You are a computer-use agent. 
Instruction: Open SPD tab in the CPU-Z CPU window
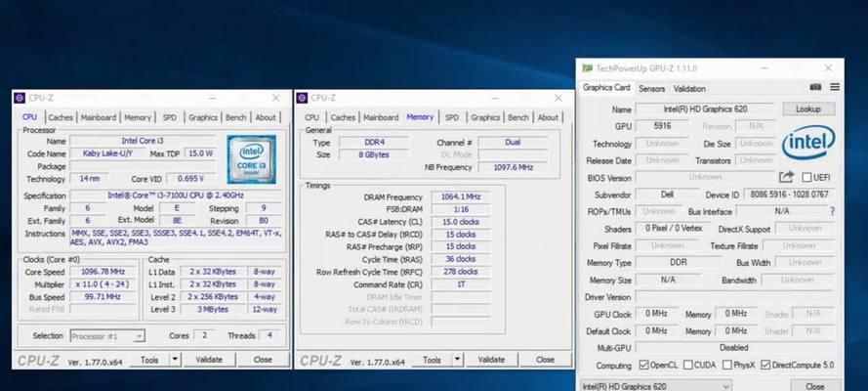click(x=169, y=117)
